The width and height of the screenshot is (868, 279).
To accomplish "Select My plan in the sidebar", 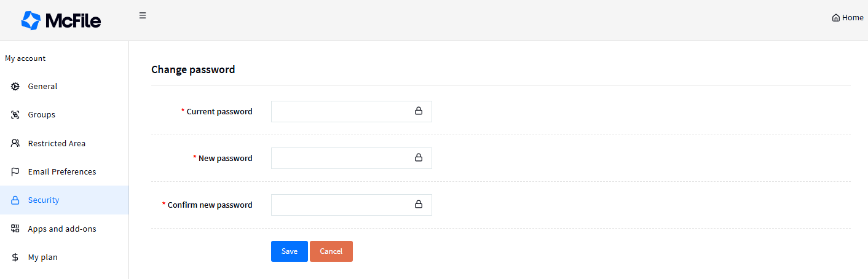I will tap(64, 257).
